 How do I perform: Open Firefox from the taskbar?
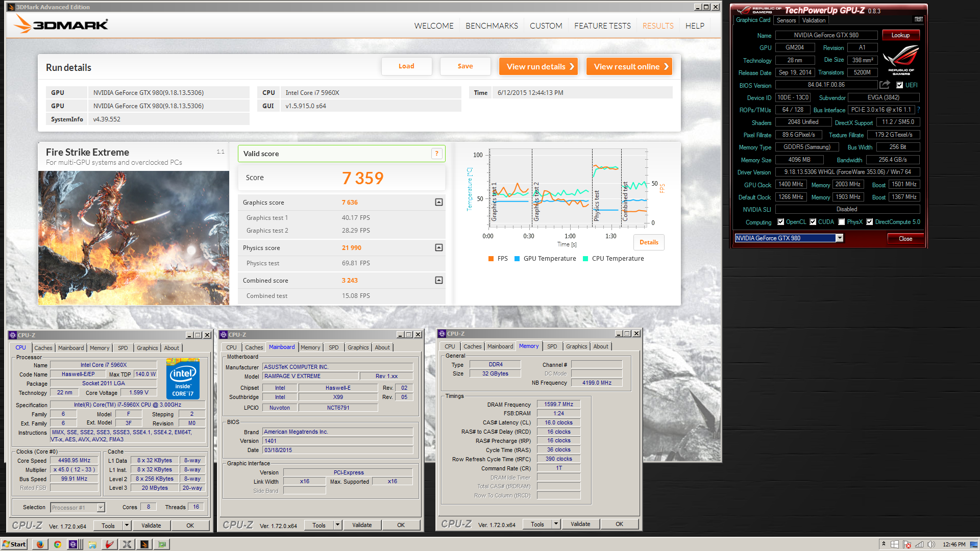pyautogui.click(x=40, y=544)
